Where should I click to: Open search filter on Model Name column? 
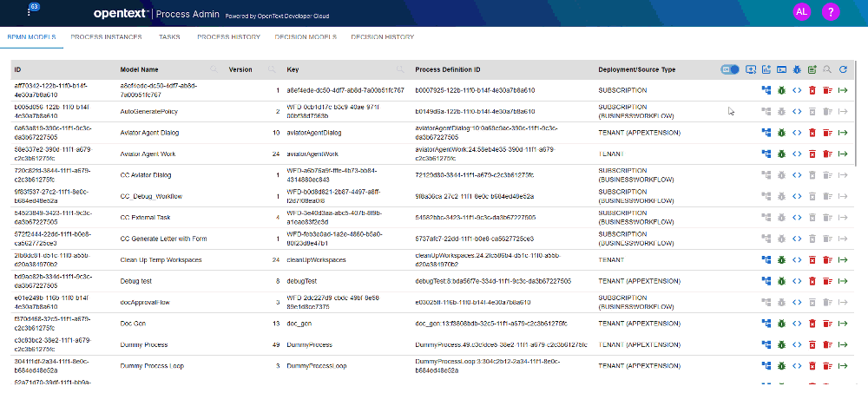pyautogui.click(x=214, y=69)
